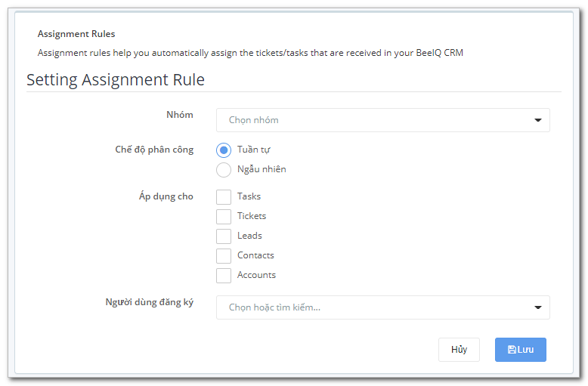Click the Leads label text
The image size is (588, 386).
(249, 236)
